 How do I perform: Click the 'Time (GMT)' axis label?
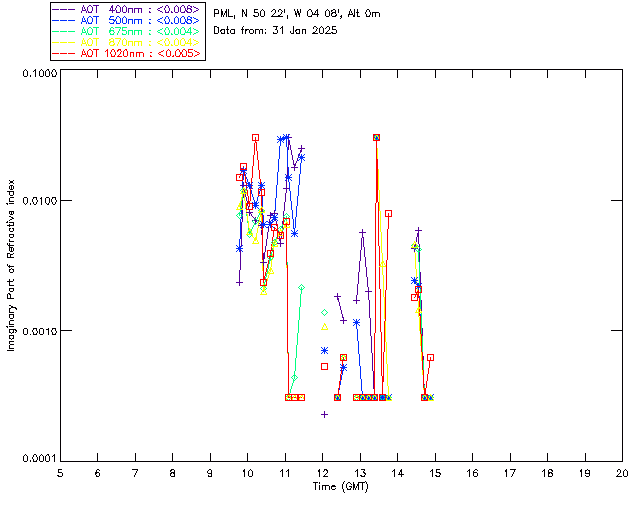pyautogui.click(x=340, y=486)
